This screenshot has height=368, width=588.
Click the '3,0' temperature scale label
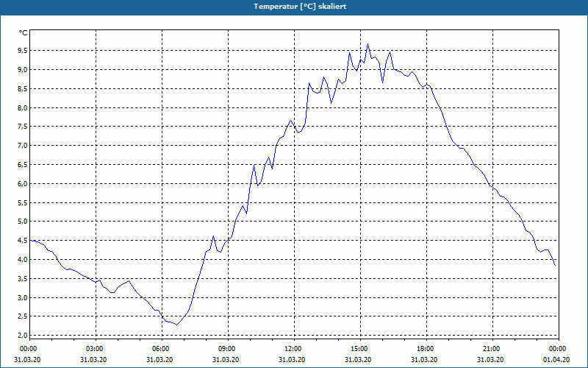click(x=24, y=298)
